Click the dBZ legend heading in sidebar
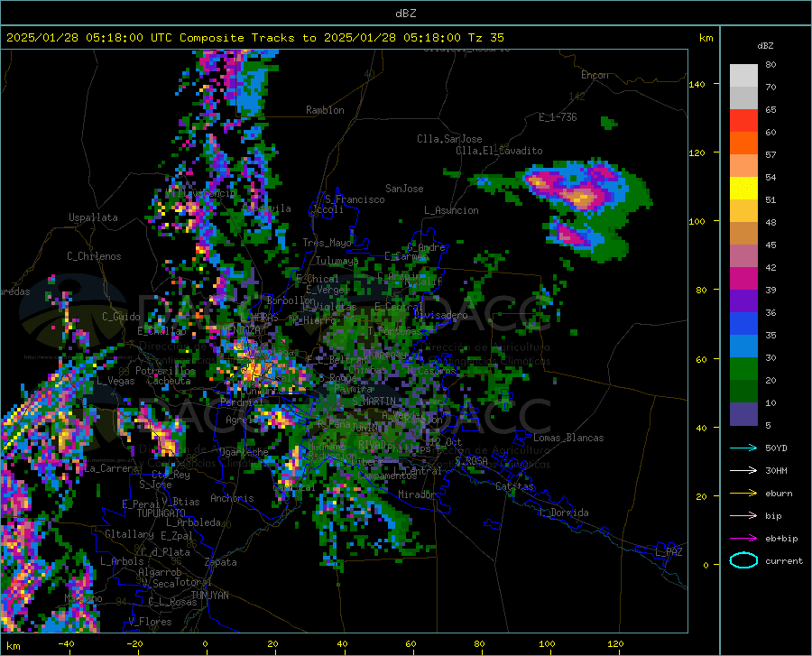812x656 pixels. tap(765, 45)
